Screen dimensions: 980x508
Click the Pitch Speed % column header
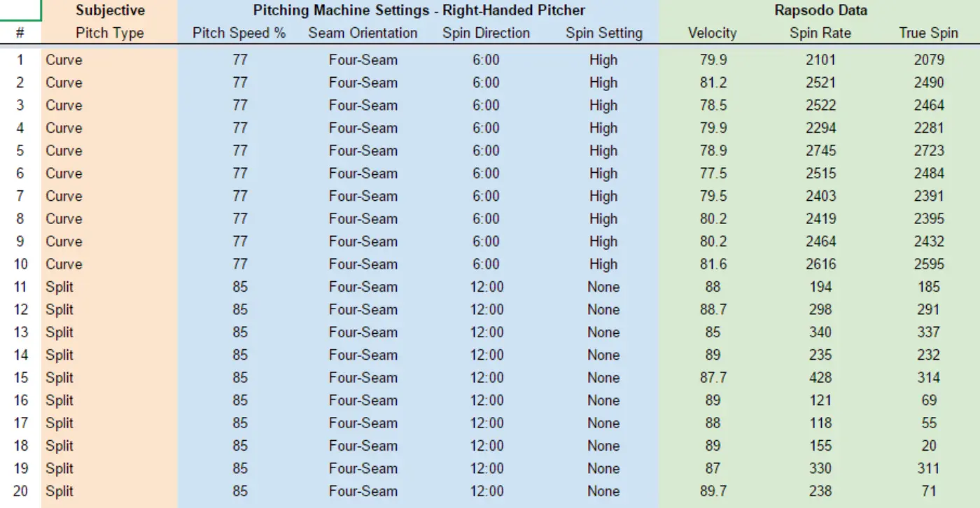coord(239,33)
